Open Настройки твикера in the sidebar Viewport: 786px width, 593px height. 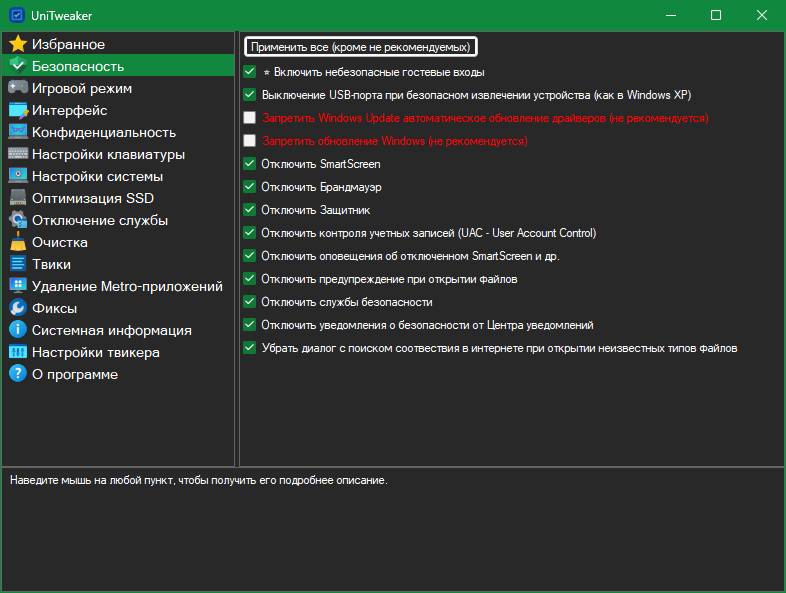click(x=95, y=352)
